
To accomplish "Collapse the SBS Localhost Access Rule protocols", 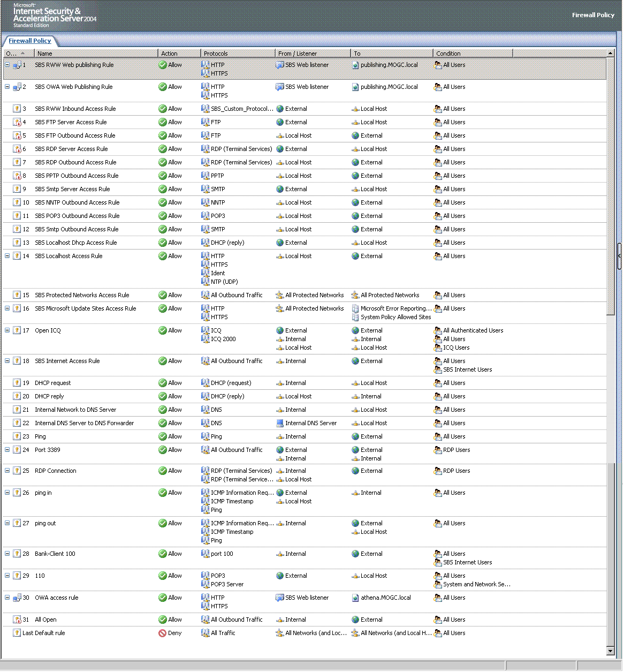I will pyautogui.click(x=7, y=256).
